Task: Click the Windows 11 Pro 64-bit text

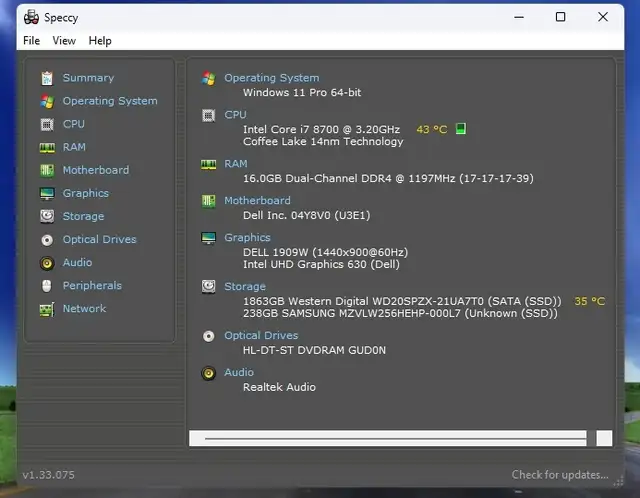Action: [x=302, y=93]
